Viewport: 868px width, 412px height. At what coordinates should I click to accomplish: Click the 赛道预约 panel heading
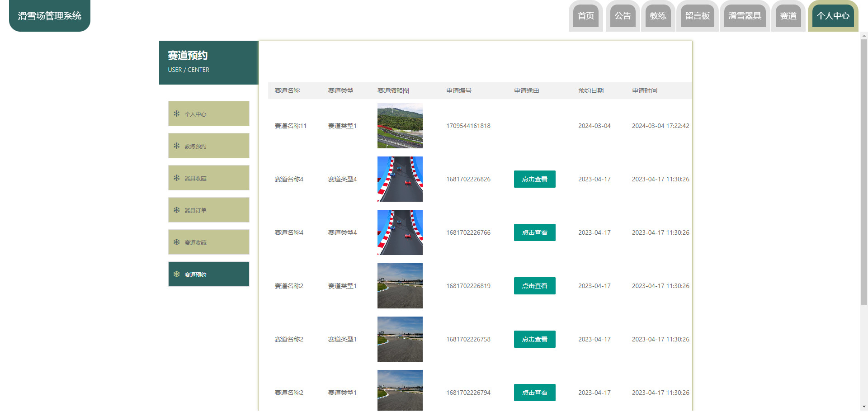[x=188, y=55]
